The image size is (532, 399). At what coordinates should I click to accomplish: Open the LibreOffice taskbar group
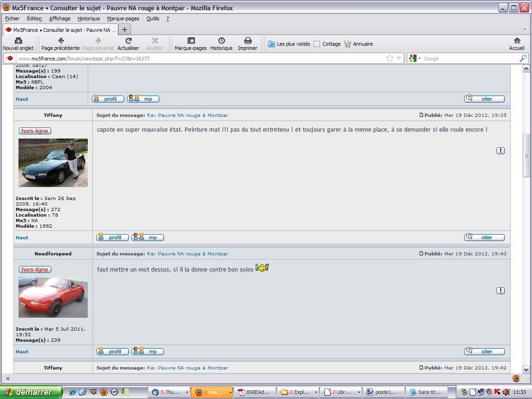pos(341,392)
